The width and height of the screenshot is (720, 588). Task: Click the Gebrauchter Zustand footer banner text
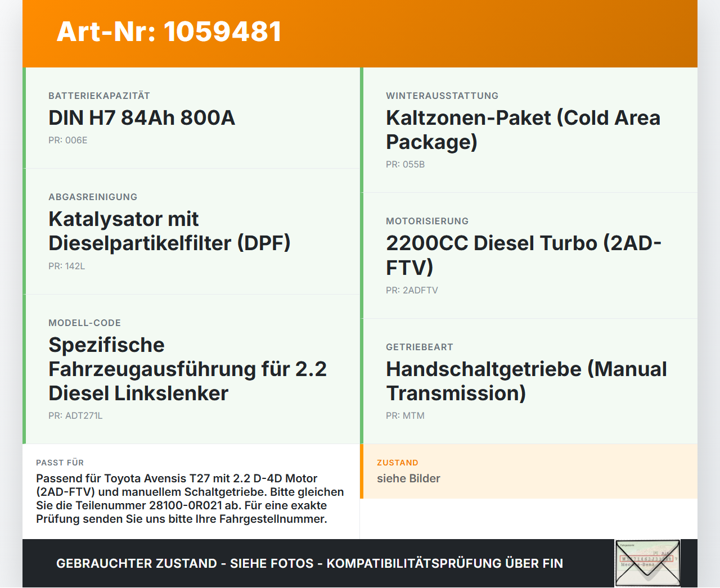pos(309,563)
